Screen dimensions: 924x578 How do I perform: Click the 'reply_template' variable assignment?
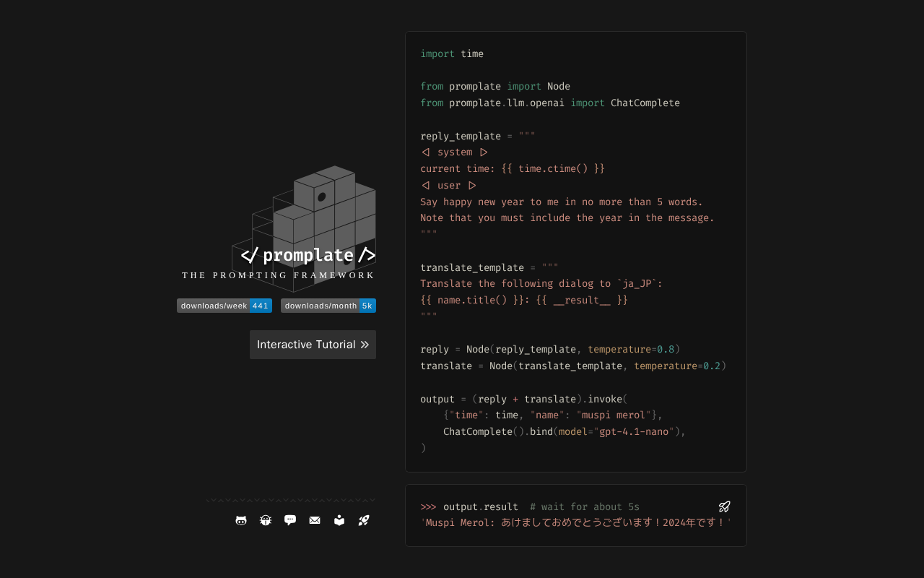click(x=478, y=136)
